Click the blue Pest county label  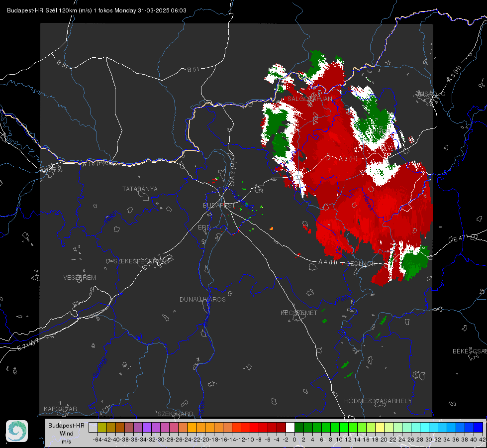click(343, 299)
